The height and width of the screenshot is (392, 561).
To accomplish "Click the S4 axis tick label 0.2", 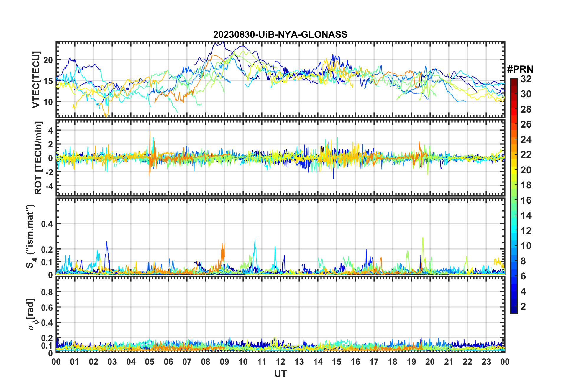I will click(x=47, y=249).
